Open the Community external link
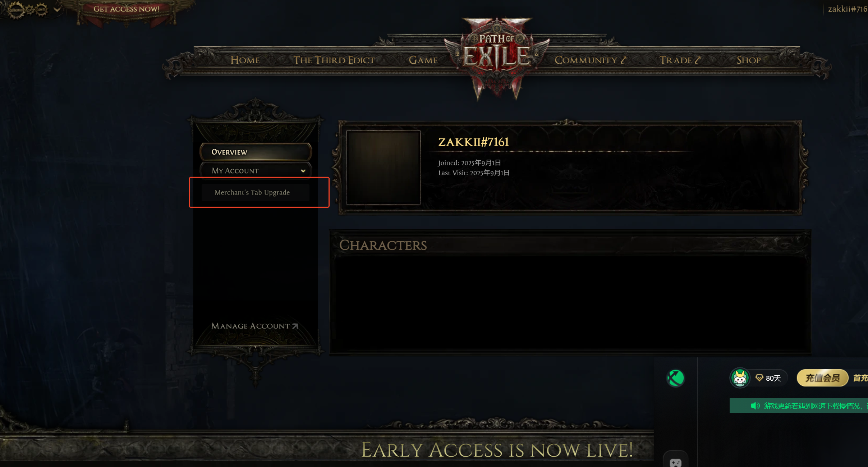The image size is (868, 467). coord(590,60)
